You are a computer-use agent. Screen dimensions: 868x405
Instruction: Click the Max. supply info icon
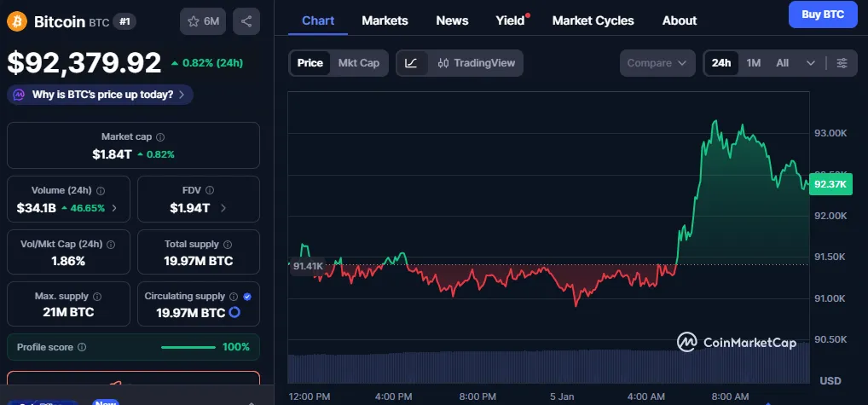coord(97,297)
